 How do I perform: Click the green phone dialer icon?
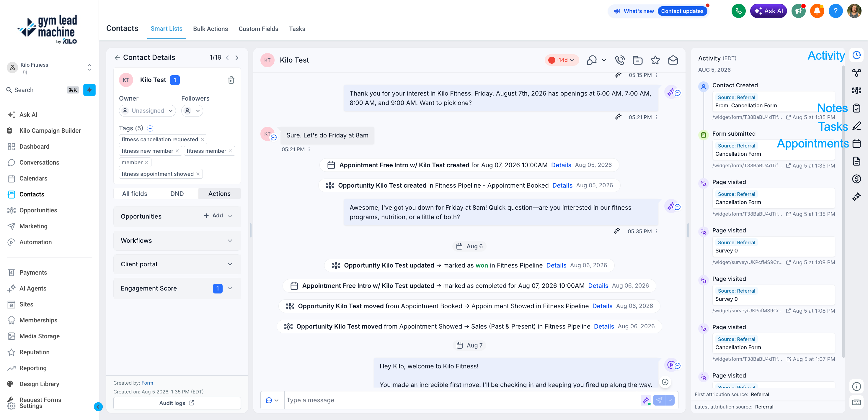[x=738, y=11]
